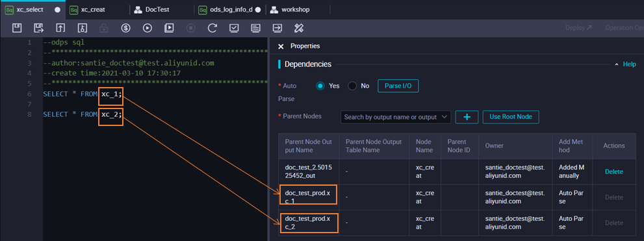Click the Parent Node ID column header
Screen dimensions: 644x241
pyautogui.click(x=459, y=146)
